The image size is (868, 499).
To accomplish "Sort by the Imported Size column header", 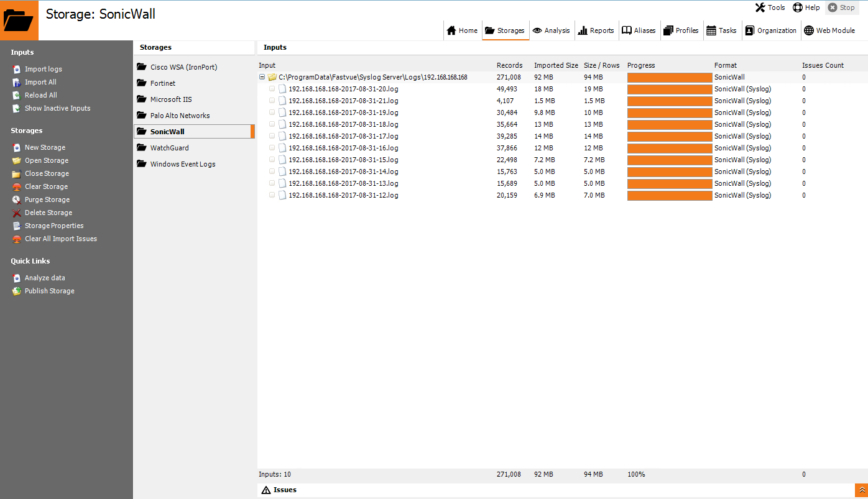I will click(556, 65).
